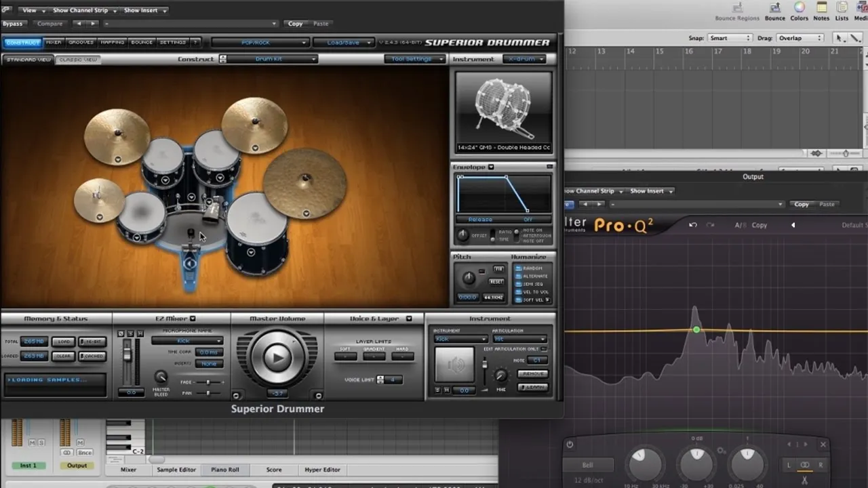Open the EZ Mixer section menu arrow
Screen dimensions: 868x488
[193, 319]
